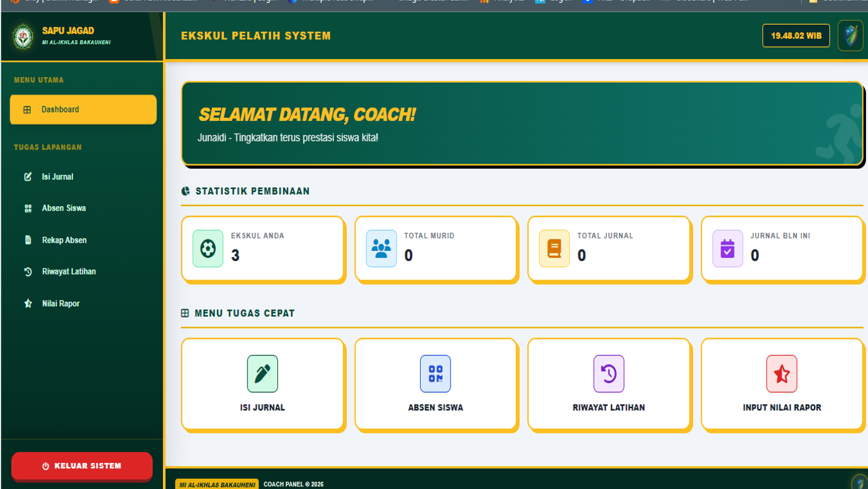Click the SELAMAT DATANG, COACH! heading
This screenshot has height=489, width=868.
click(x=307, y=115)
